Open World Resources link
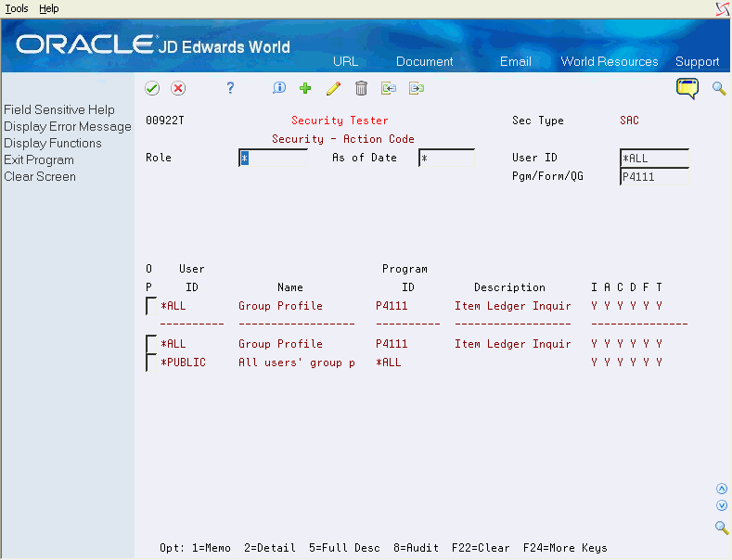This screenshot has width=732, height=560. (610, 61)
